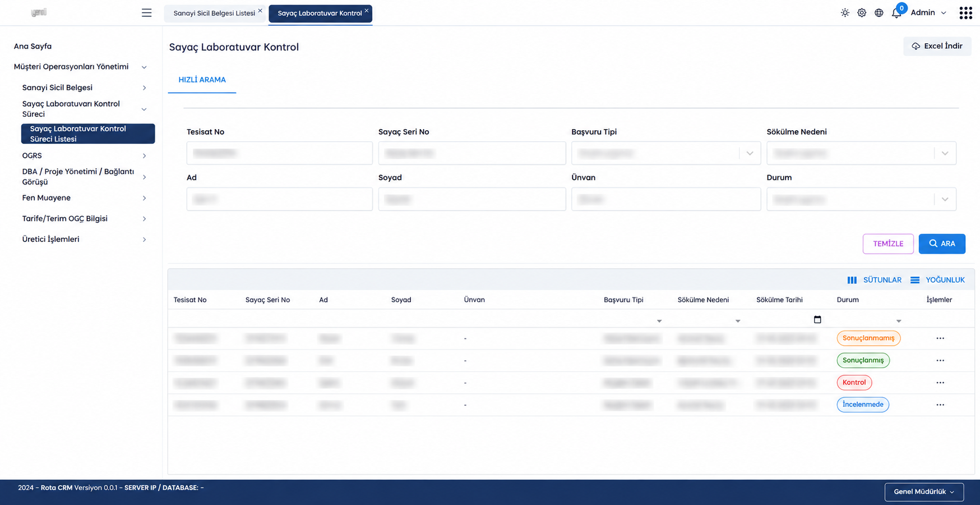Switch to Sanayi Sicil Belgesi Listesi tab
The width and height of the screenshot is (980, 505).
pyautogui.click(x=214, y=13)
